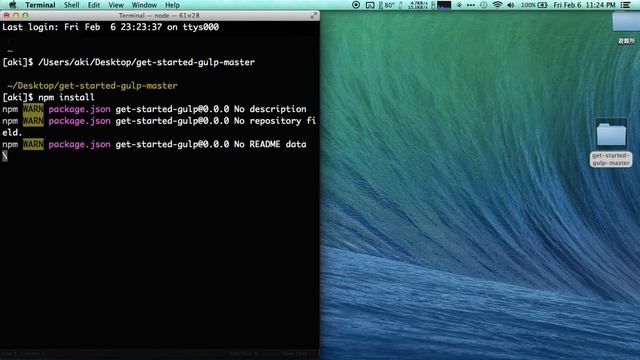The image size is (640, 360).
Task: Click the ~/Desktop/get-started-gulp-master directory line
Action: [92, 86]
